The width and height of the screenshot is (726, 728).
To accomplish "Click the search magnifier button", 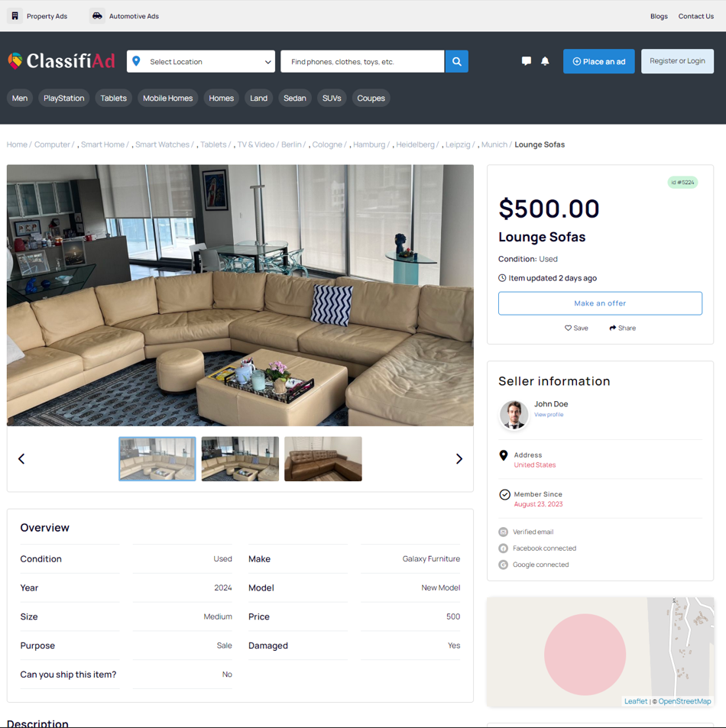I will [x=456, y=61].
